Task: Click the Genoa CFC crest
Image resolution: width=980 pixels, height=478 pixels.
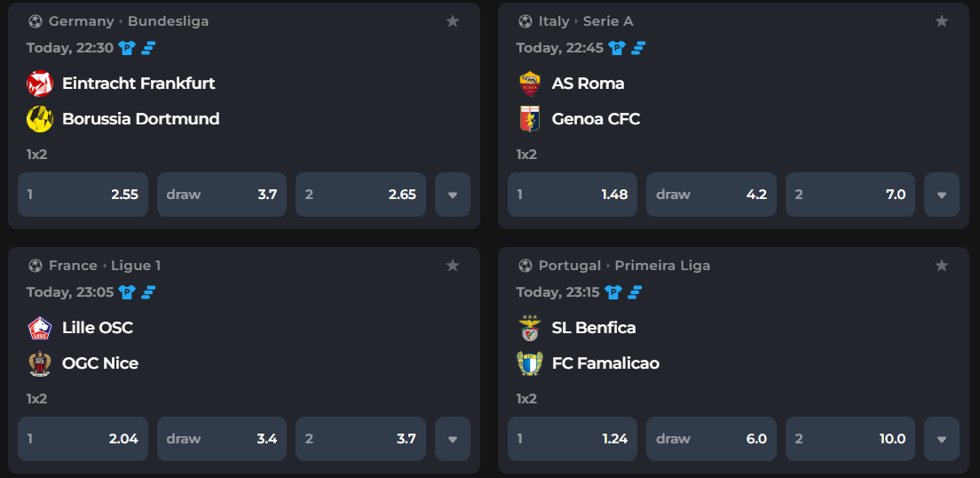Action: tap(530, 119)
